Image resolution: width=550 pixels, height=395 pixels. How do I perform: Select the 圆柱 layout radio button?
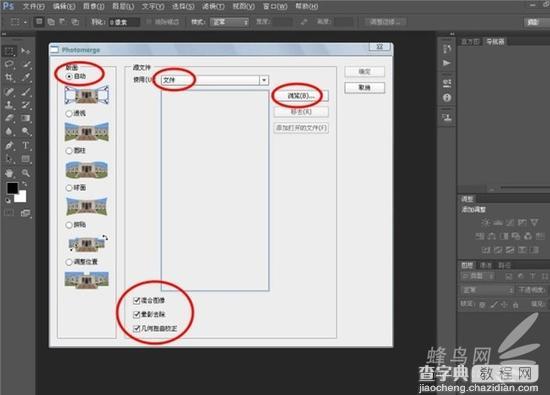click(69, 150)
